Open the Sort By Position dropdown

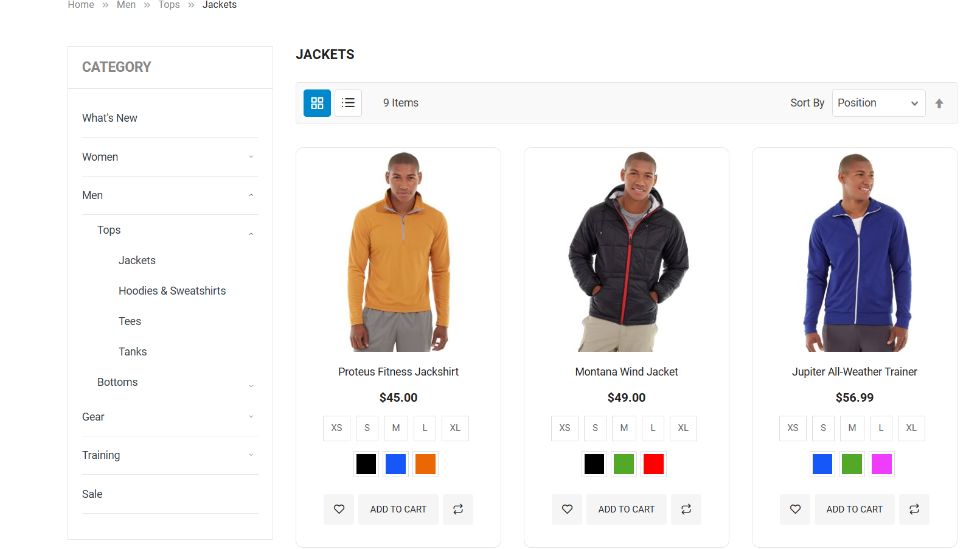[878, 103]
